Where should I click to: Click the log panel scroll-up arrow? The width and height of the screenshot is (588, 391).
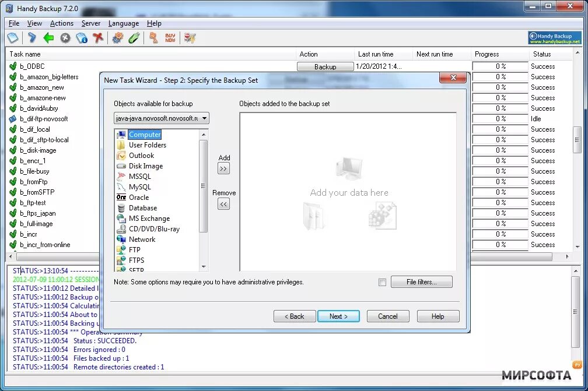pyautogui.click(x=575, y=270)
